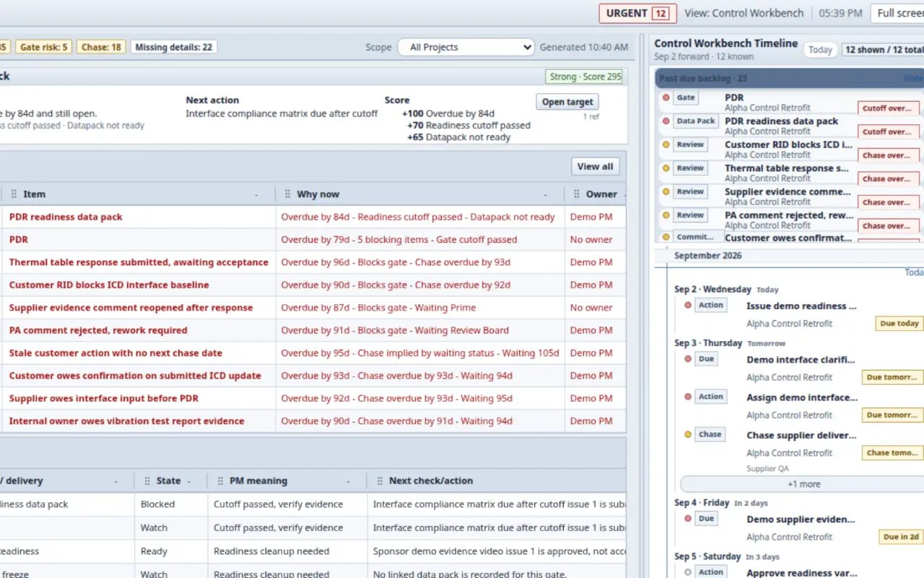Open Stale customer action with no next chase date
This screenshot has height=578, width=924.
point(115,353)
